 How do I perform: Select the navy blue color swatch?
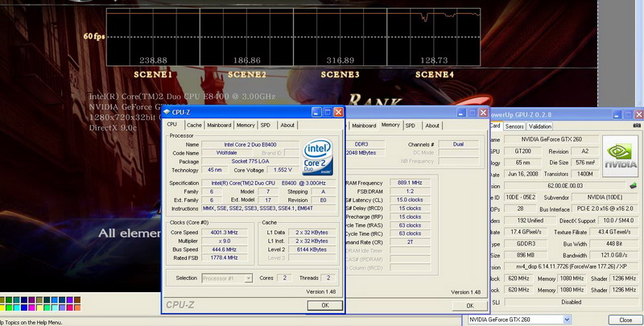click(x=23, y=300)
